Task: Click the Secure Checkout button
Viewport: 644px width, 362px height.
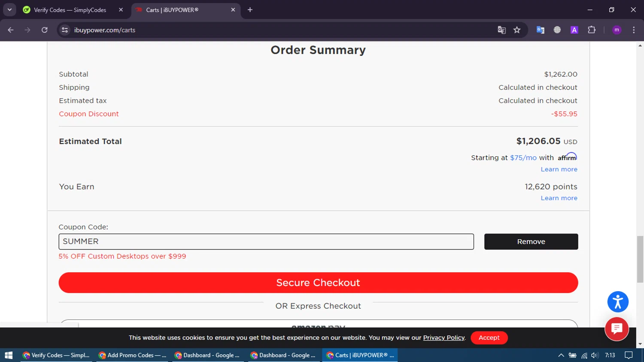Action: (x=318, y=283)
